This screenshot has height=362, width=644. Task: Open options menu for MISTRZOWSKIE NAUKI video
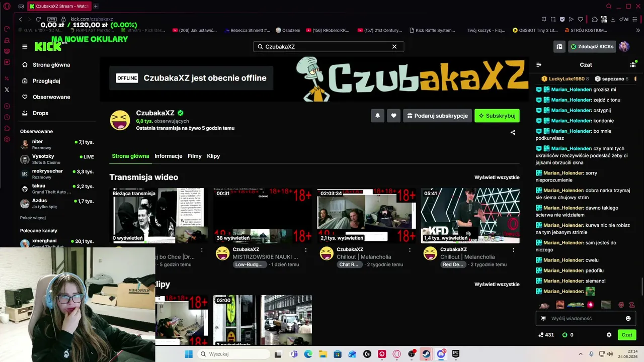coord(306,250)
